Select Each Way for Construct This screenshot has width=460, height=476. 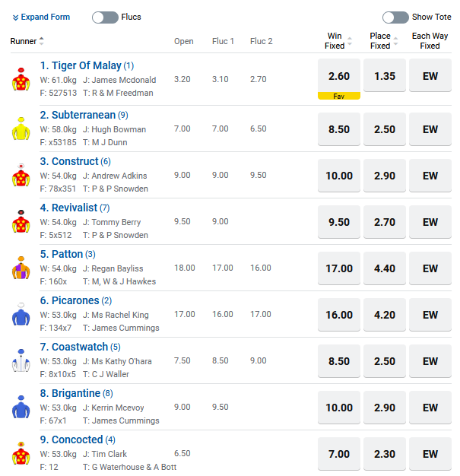(430, 176)
